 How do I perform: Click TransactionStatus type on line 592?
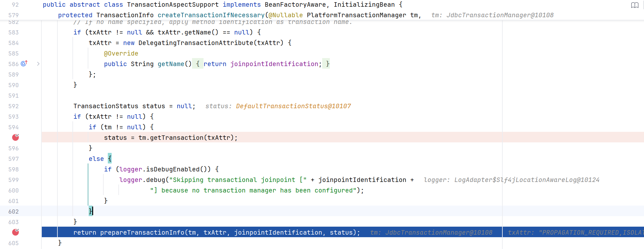point(106,106)
